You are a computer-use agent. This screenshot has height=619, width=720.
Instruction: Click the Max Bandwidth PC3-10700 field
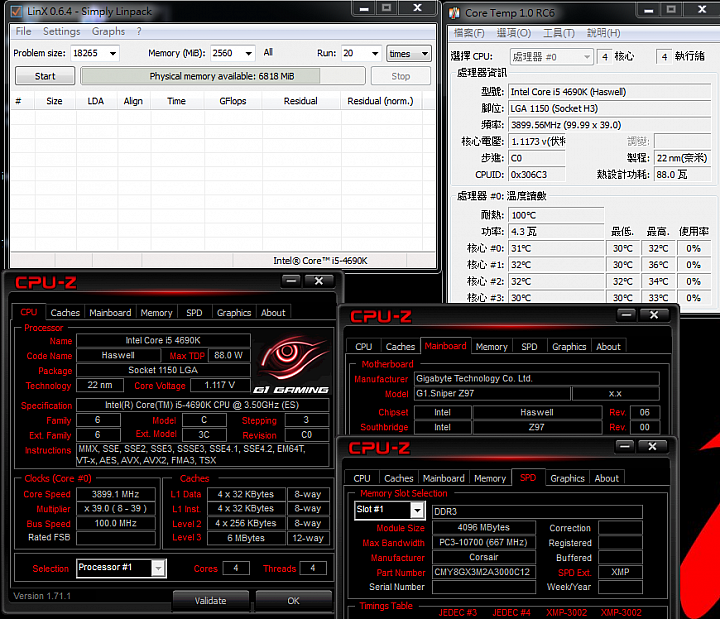click(484, 542)
